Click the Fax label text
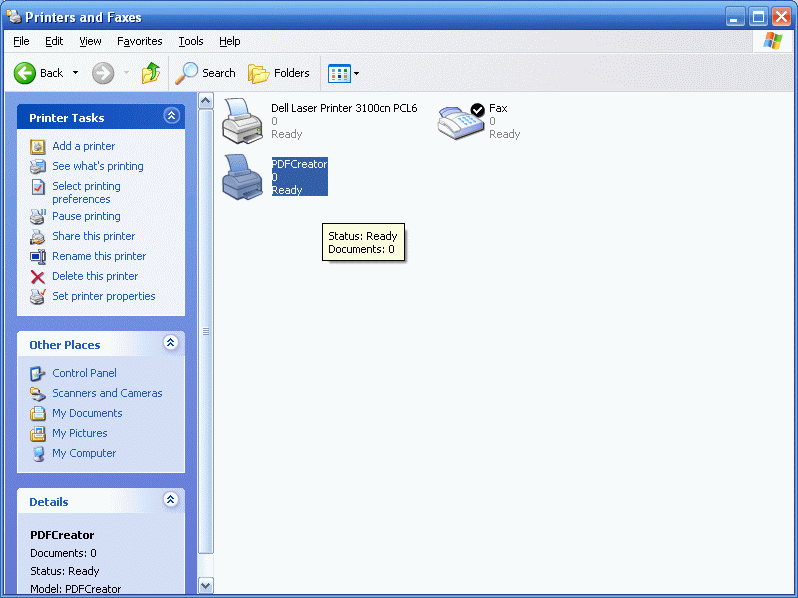 (x=498, y=108)
